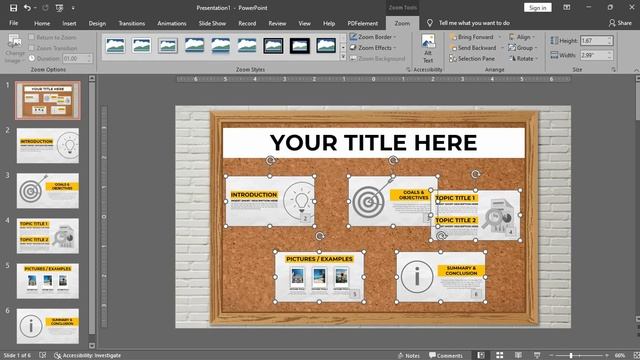The width and height of the screenshot is (640, 360).
Task: Open Ribbon Display Options icon
Action: [567, 7]
